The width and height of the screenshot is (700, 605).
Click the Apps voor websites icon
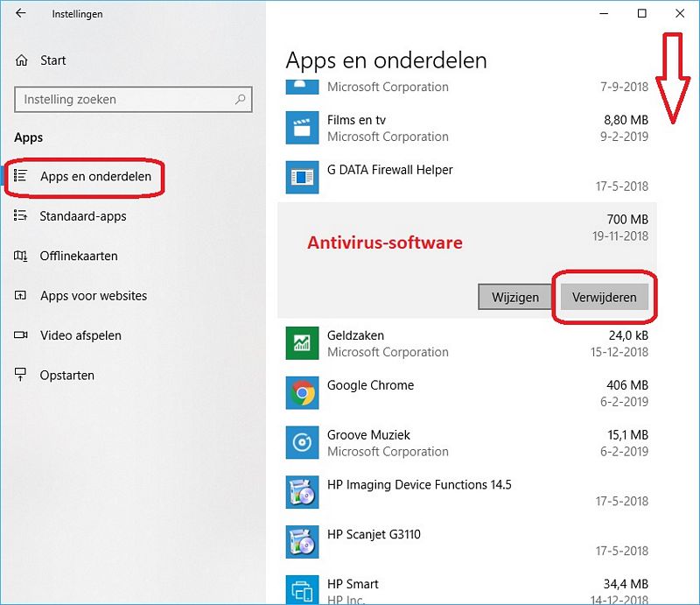(20, 295)
